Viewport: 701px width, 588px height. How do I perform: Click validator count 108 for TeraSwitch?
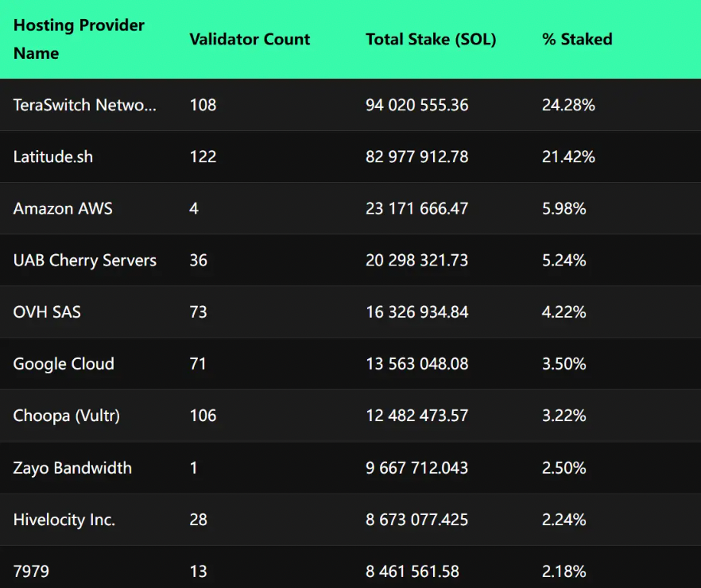pyautogui.click(x=203, y=105)
